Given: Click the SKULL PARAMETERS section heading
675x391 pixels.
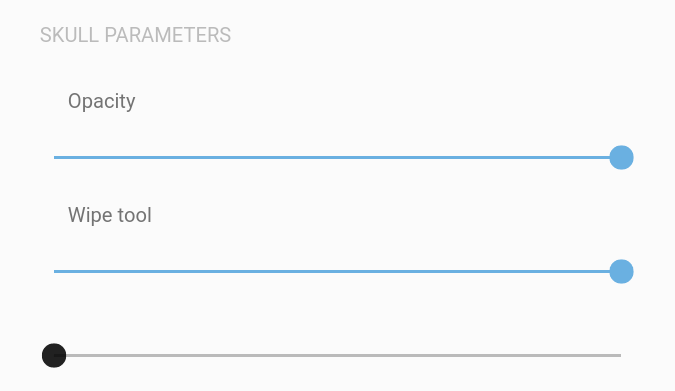Looking at the screenshot, I should click(x=135, y=35).
